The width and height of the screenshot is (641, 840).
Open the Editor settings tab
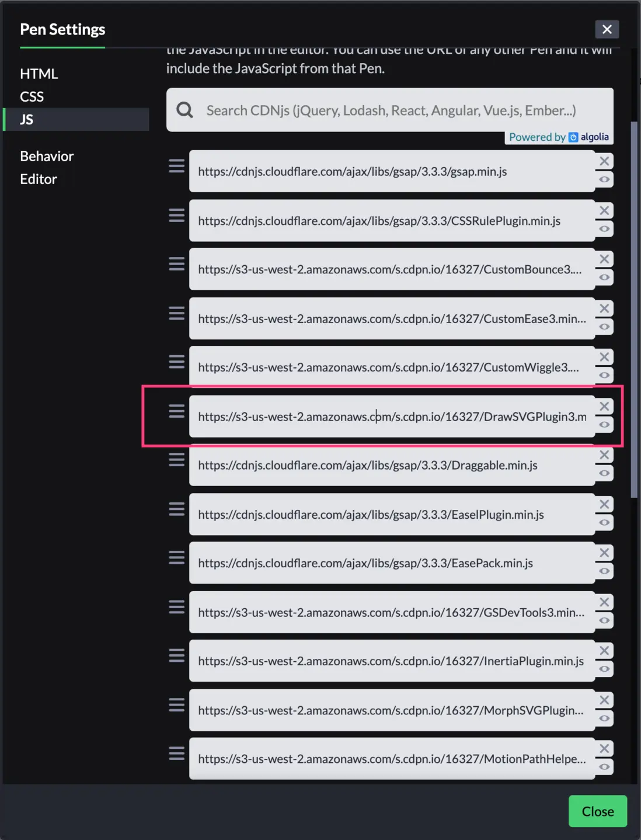[39, 179]
